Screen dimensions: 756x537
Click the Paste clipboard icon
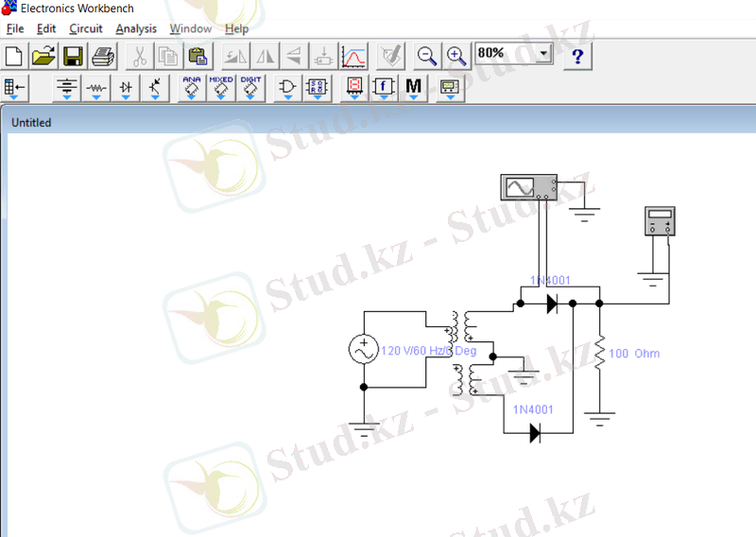(198, 56)
